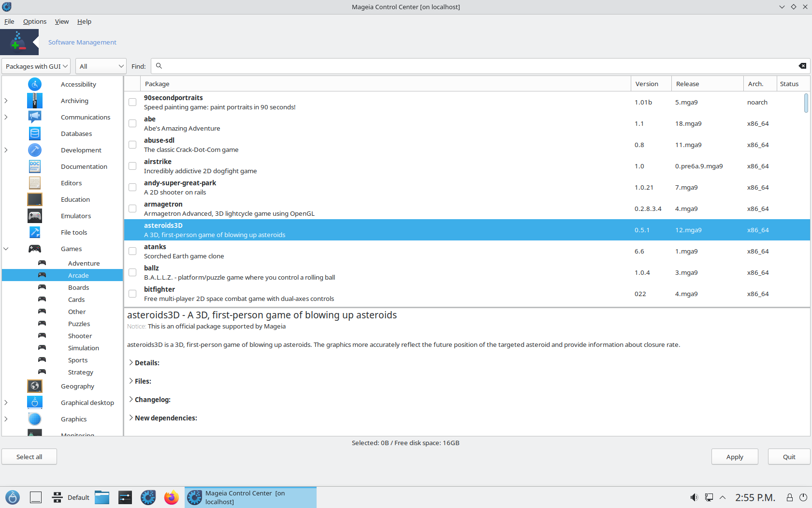Open Firefox from the taskbar
Screen dimensions: 812x508
(171, 497)
